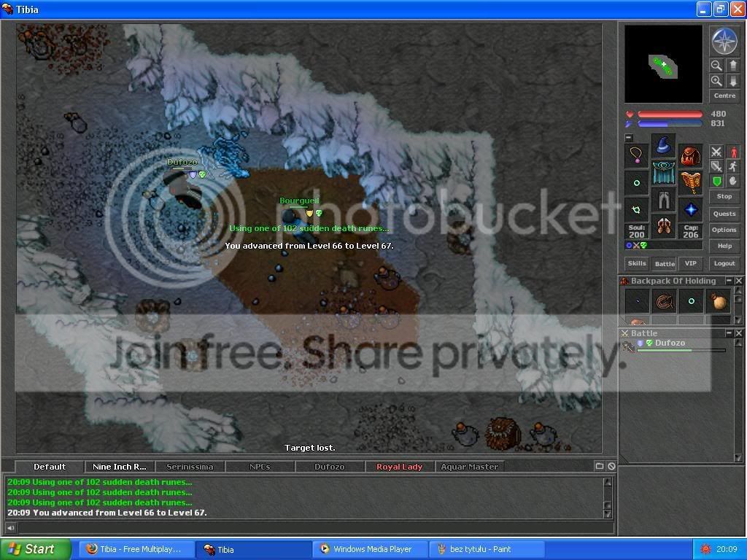This screenshot has height=560, width=747.
Task: Switch to the Serinissima chat tab
Action: point(189,467)
